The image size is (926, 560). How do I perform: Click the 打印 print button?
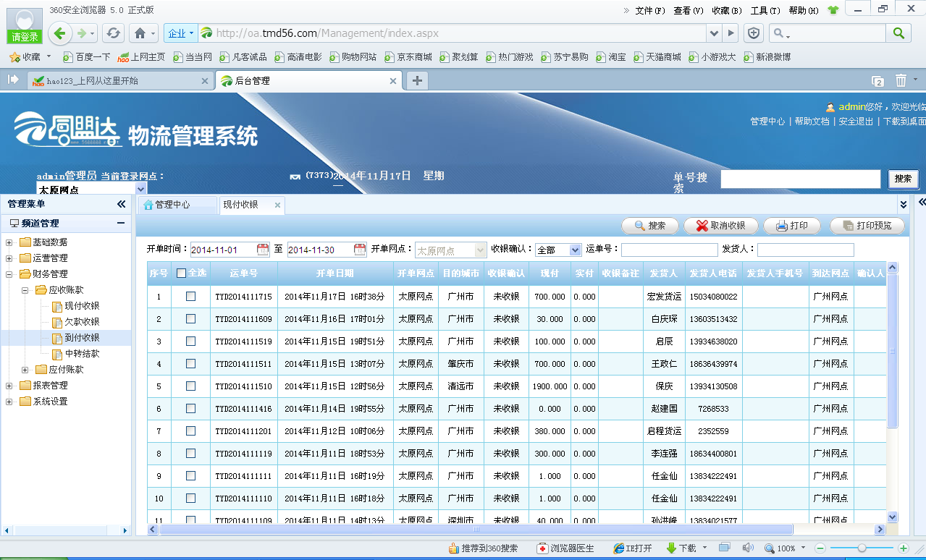[792, 226]
